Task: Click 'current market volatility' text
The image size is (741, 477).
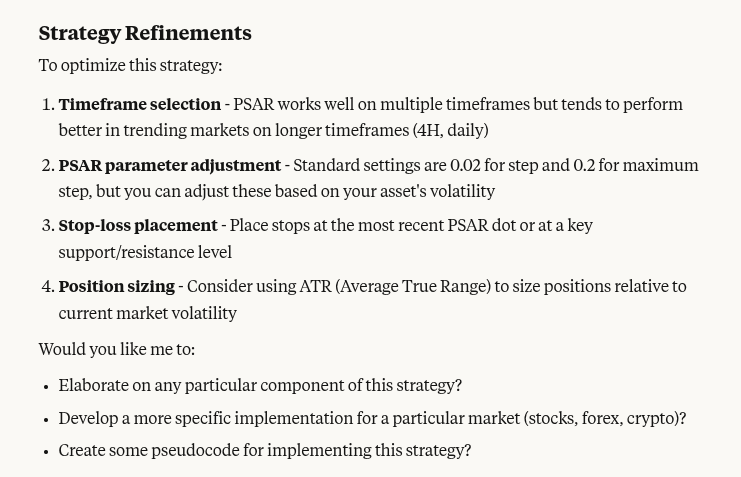Action: [147, 313]
